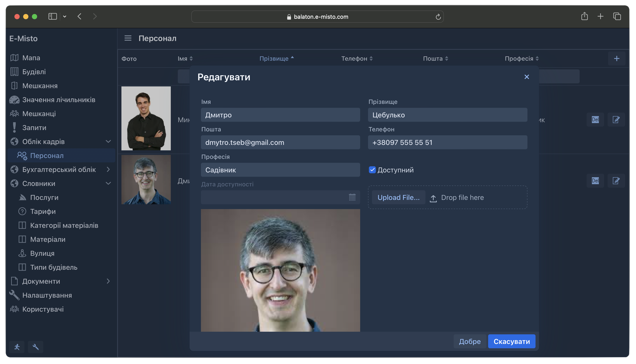The image size is (636, 364).
Task: Open the Послуги services item
Action: (x=61, y=197)
